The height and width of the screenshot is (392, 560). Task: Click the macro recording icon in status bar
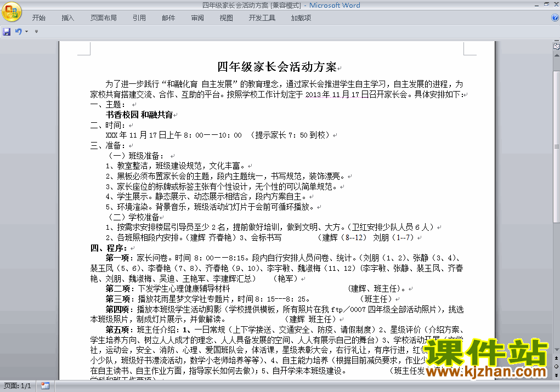click(x=45, y=386)
